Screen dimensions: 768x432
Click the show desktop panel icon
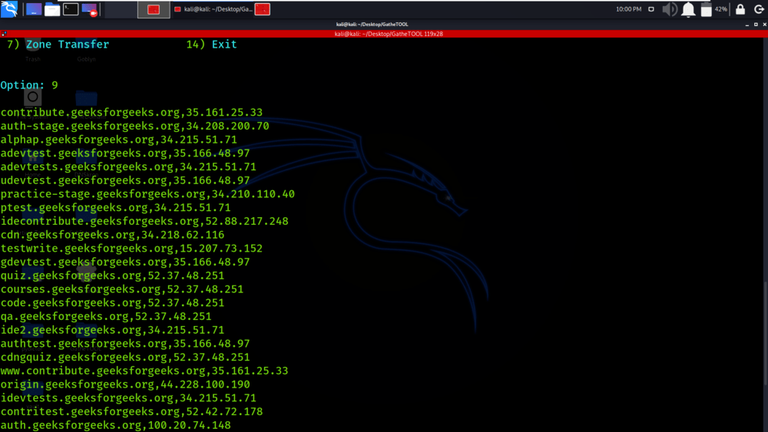[x=33, y=9]
